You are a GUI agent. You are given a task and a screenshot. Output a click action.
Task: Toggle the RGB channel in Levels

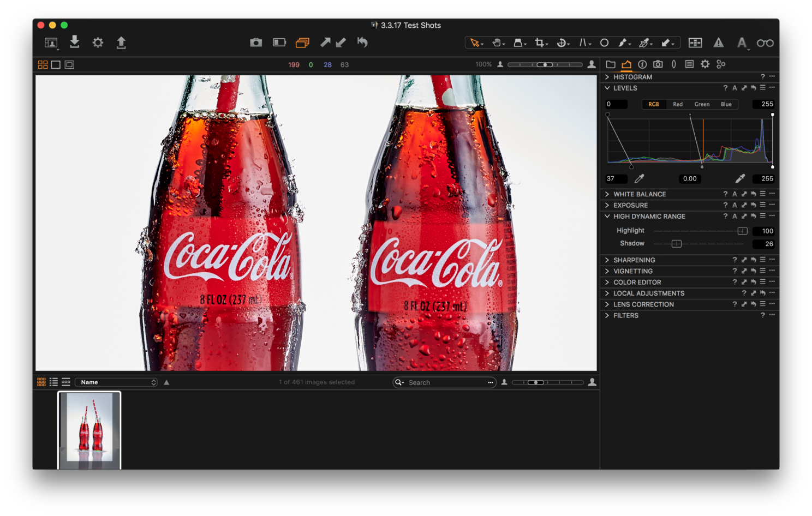click(654, 104)
